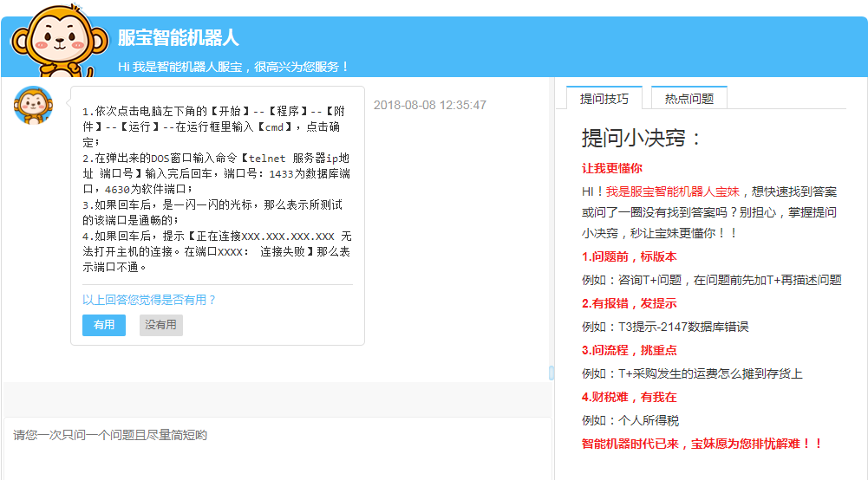The width and height of the screenshot is (868, 480).
Task: Mark the answer as 有用
Action: pyautogui.click(x=104, y=325)
